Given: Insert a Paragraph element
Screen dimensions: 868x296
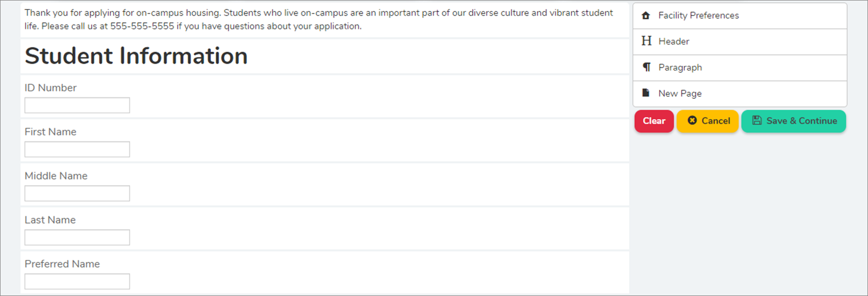Looking at the screenshot, I should click(680, 68).
